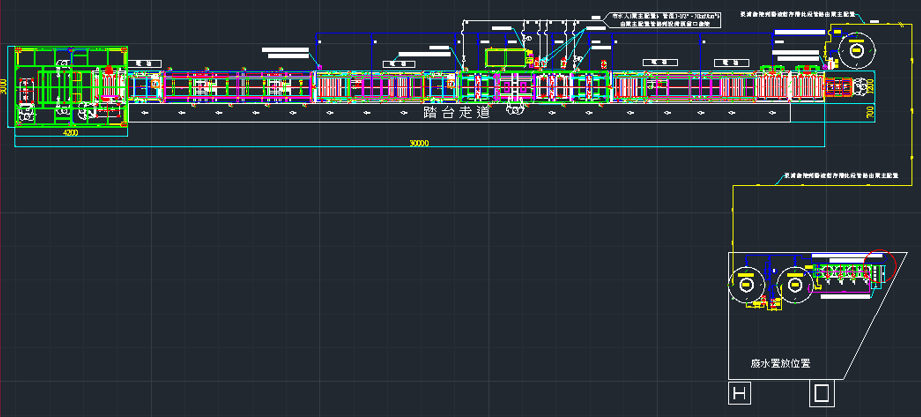This screenshot has width=921, height=417.
Task: Select the 4200 dimension text
Action: coord(71,133)
